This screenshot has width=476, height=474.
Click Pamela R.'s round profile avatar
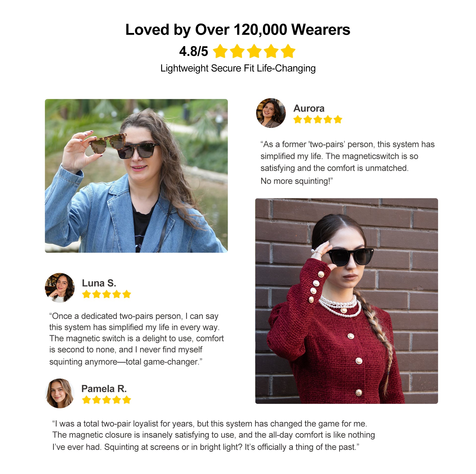point(60,393)
